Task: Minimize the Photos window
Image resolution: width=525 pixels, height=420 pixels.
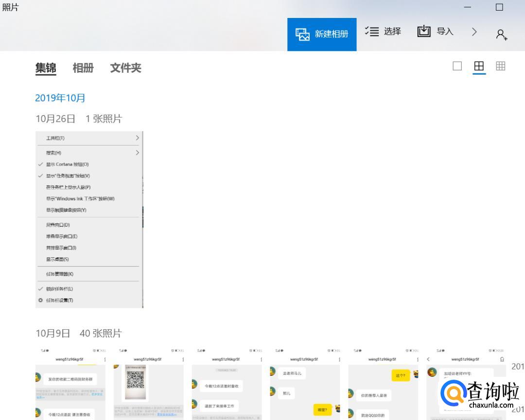Action: point(468,7)
